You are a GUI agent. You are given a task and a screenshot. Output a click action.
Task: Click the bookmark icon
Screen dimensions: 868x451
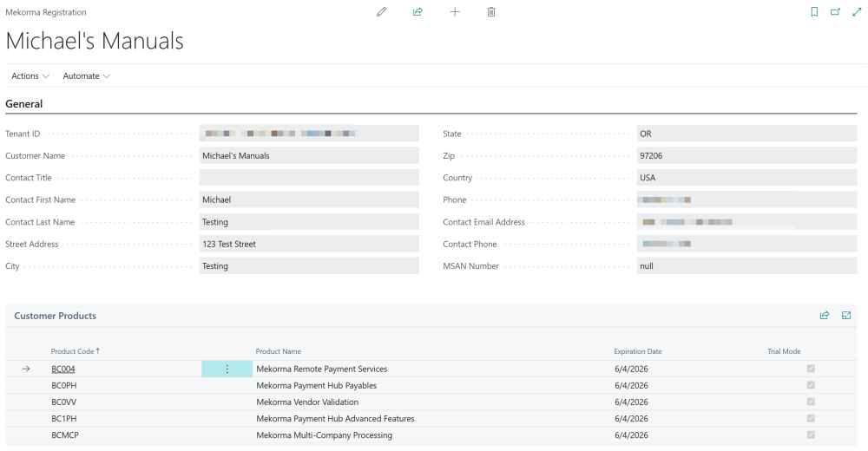(814, 11)
